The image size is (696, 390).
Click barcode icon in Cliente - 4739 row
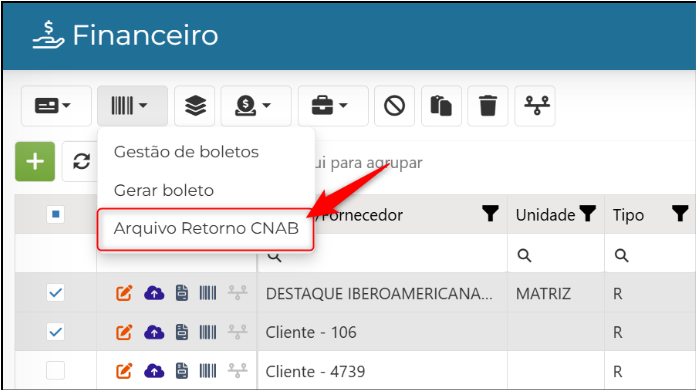(208, 370)
